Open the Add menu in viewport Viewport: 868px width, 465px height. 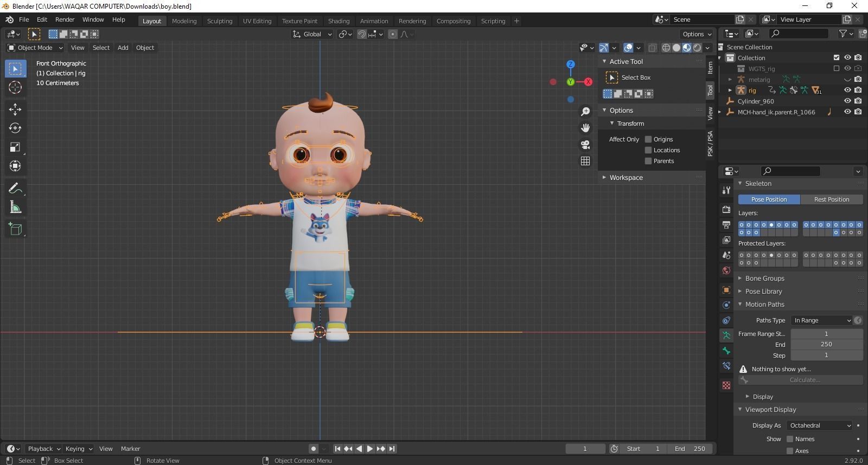pyautogui.click(x=123, y=48)
